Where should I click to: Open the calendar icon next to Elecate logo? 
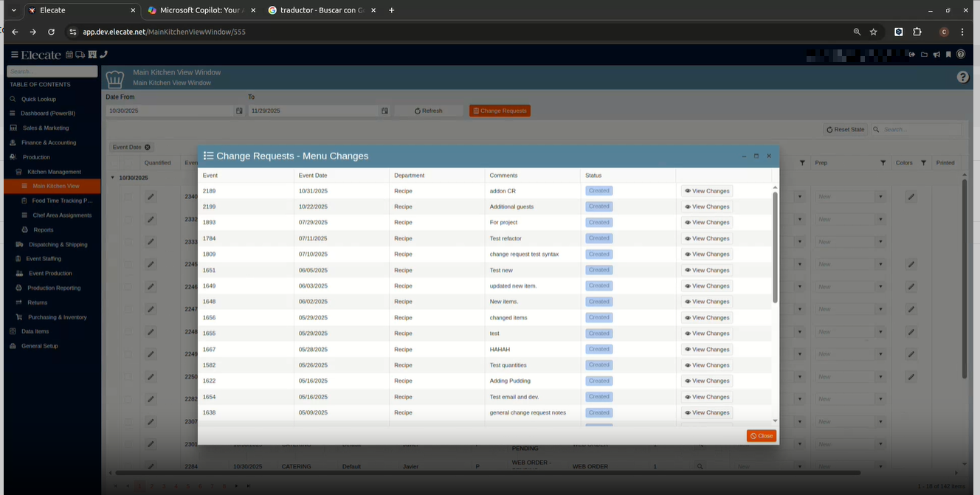click(x=69, y=55)
